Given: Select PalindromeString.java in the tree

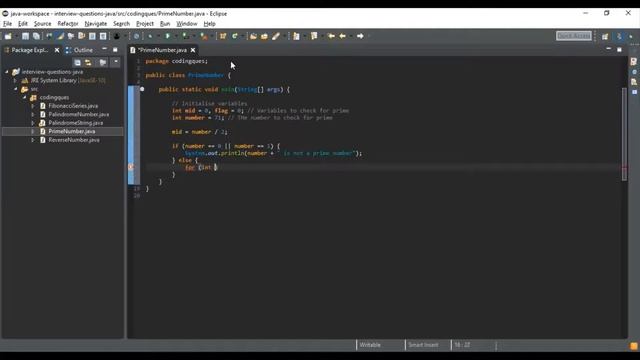Looking at the screenshot, I should 76,123.
